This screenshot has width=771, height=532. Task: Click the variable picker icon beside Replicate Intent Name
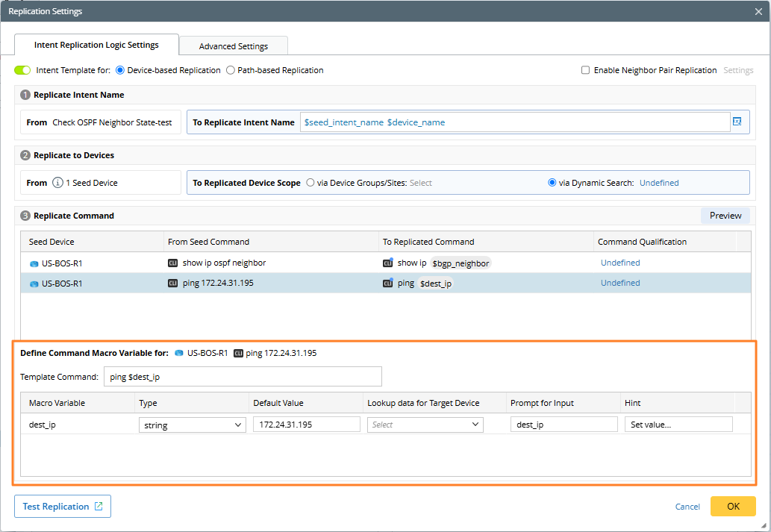coord(737,122)
